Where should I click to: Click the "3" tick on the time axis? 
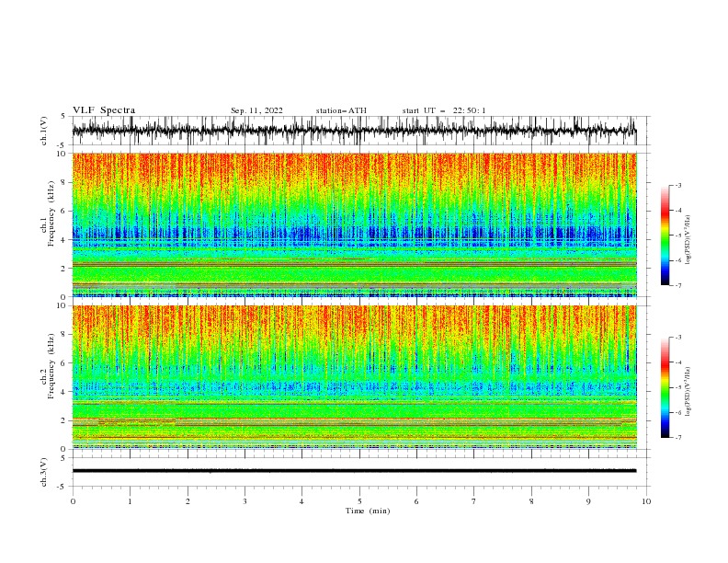coord(245,501)
